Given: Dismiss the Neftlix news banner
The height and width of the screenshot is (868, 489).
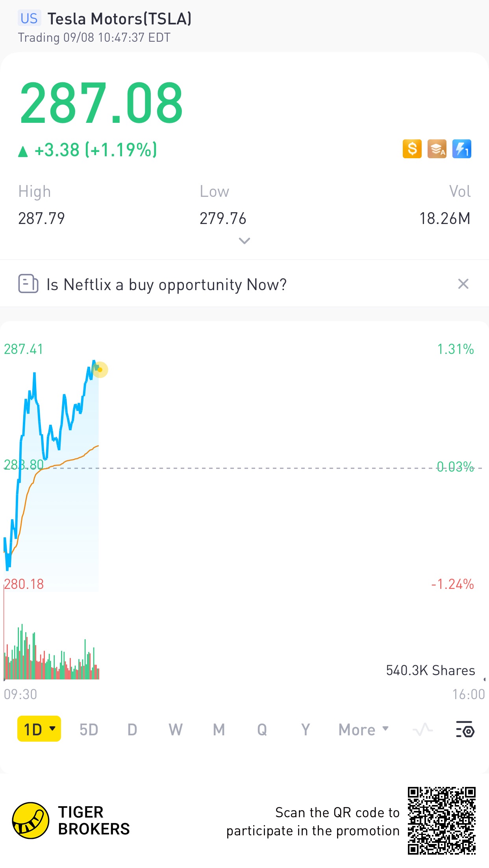Looking at the screenshot, I should 463,284.
